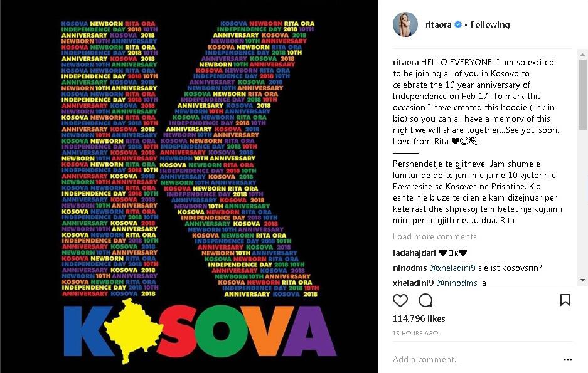Focus the Add a comment field
The image size is (588, 373).
pyautogui.click(x=471, y=360)
